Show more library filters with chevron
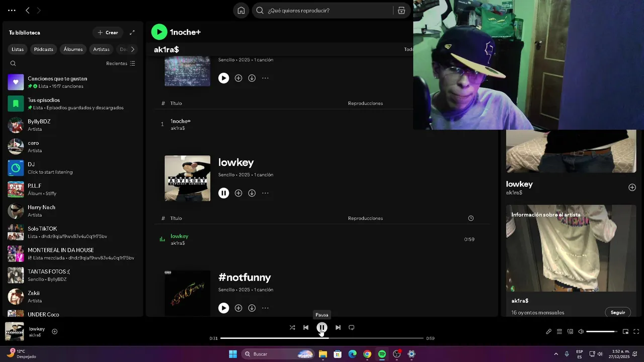644x362 pixels. pyautogui.click(x=132, y=49)
